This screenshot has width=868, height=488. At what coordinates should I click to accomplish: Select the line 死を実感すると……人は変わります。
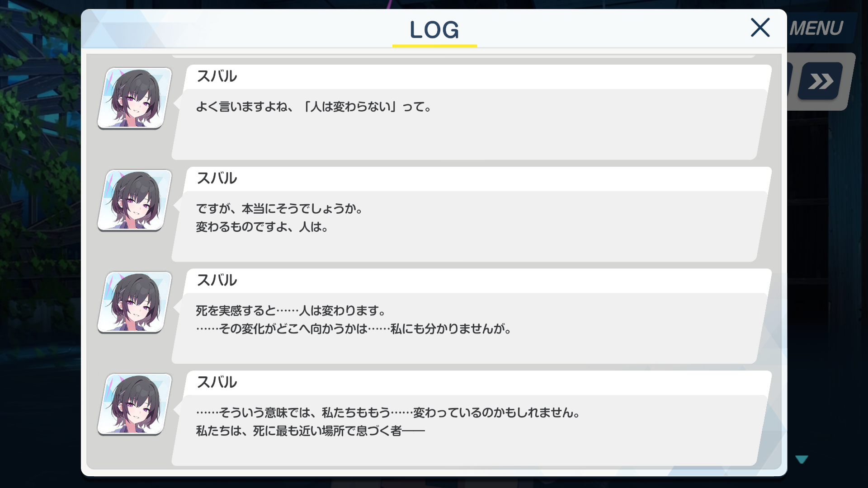click(x=291, y=311)
